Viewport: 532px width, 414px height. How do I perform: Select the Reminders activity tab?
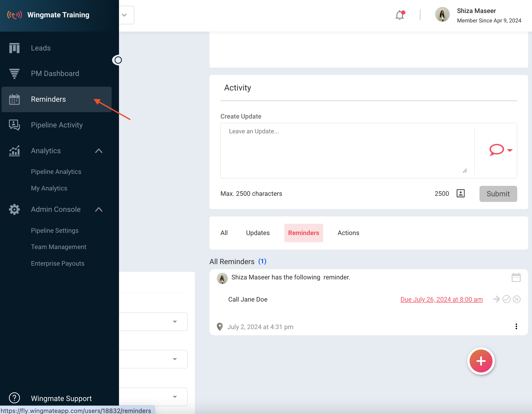(x=304, y=233)
